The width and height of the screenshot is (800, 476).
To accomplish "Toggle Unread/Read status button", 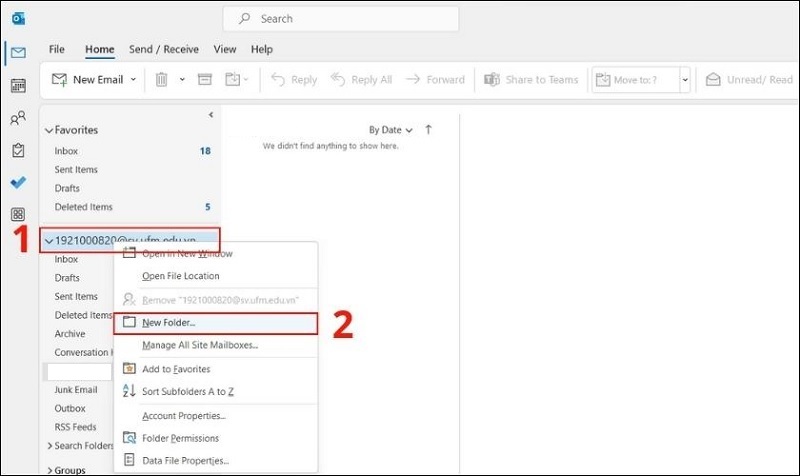I will click(750, 80).
